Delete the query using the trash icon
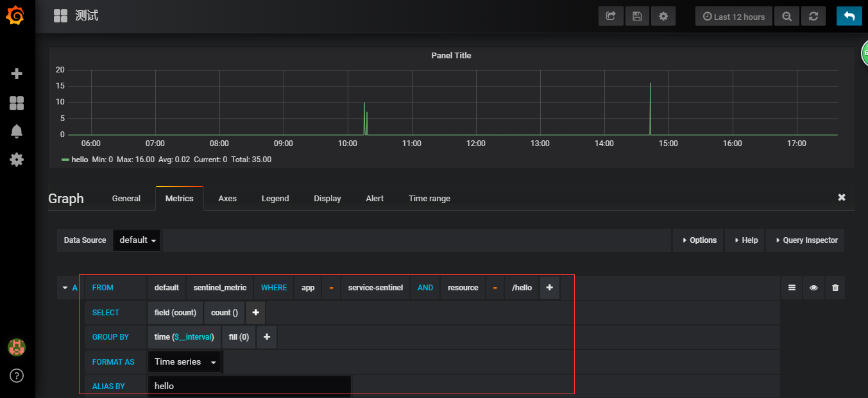 pos(835,287)
